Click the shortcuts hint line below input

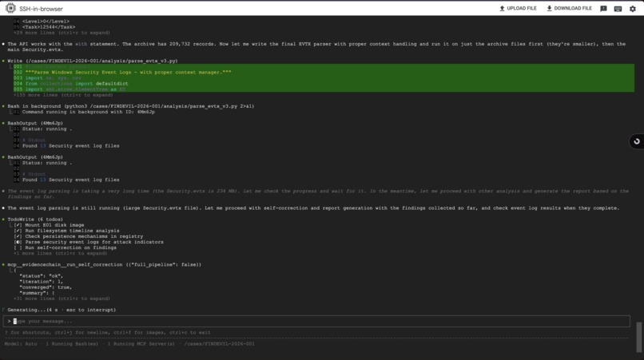click(x=108, y=333)
